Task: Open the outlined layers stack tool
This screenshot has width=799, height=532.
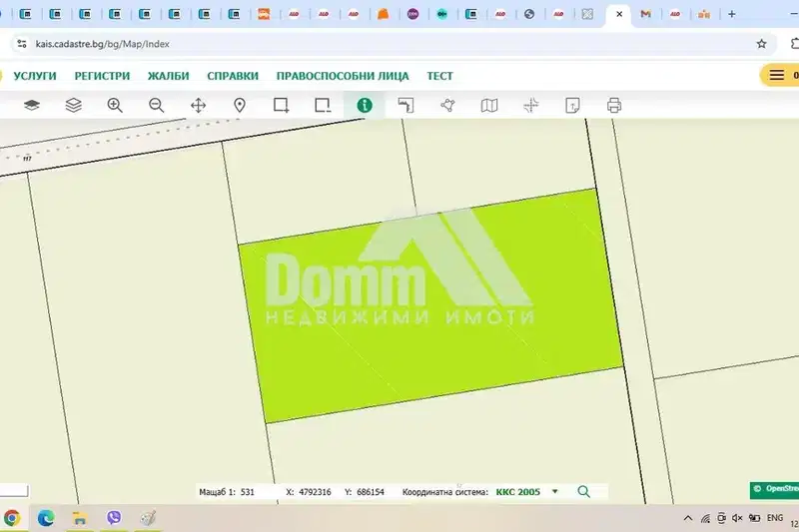Action: [73, 106]
